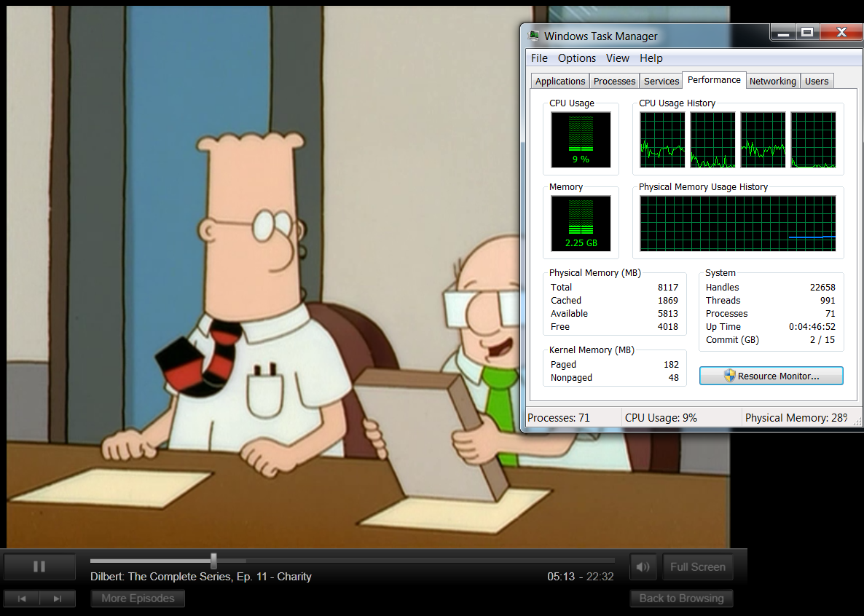This screenshot has height=616, width=864.
Task: Click the episode title Dilbert Ep. 11 - Charity
Action: 201,577
